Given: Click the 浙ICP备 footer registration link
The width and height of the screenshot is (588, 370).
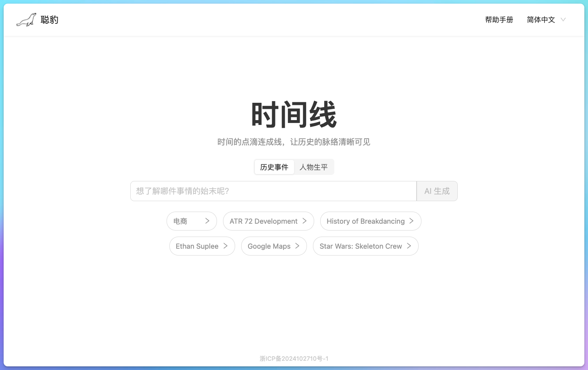Looking at the screenshot, I should click(294, 358).
